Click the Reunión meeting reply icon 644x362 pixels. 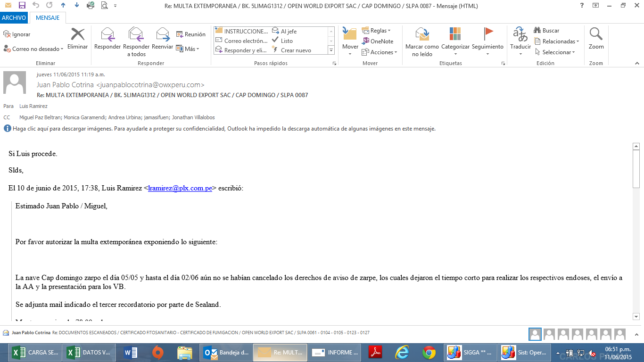191,34
